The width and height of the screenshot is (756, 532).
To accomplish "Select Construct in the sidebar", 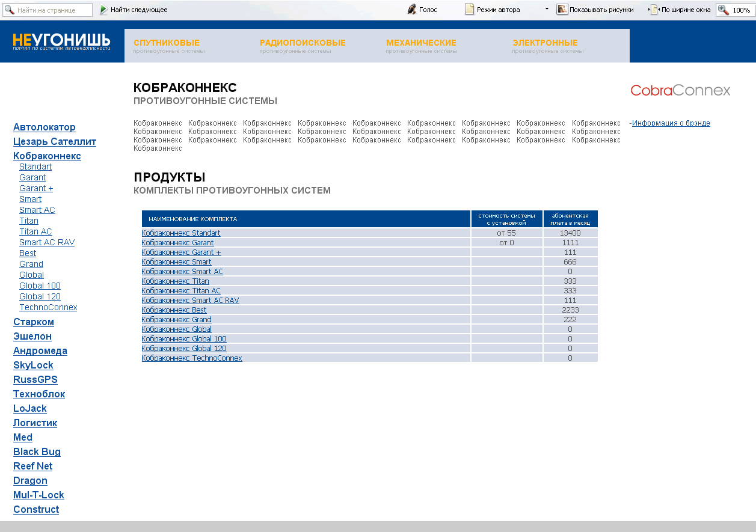I will tap(36, 510).
